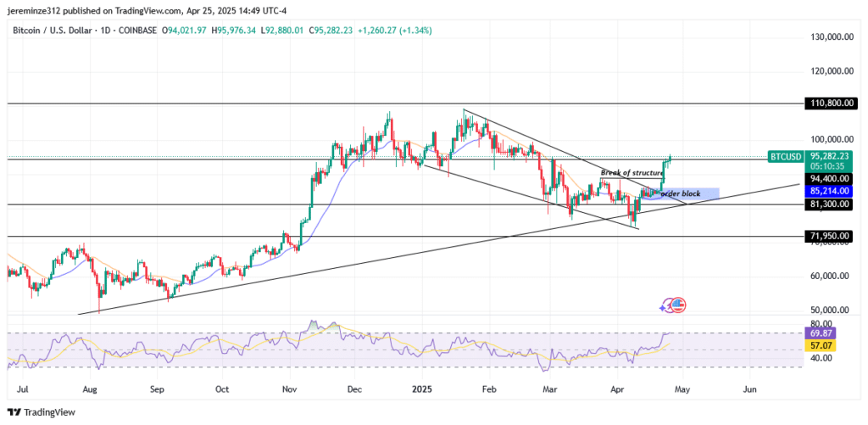This screenshot has width=868, height=425.
Task: Click the yellow RSI average 57.07 label
Action: (x=820, y=346)
